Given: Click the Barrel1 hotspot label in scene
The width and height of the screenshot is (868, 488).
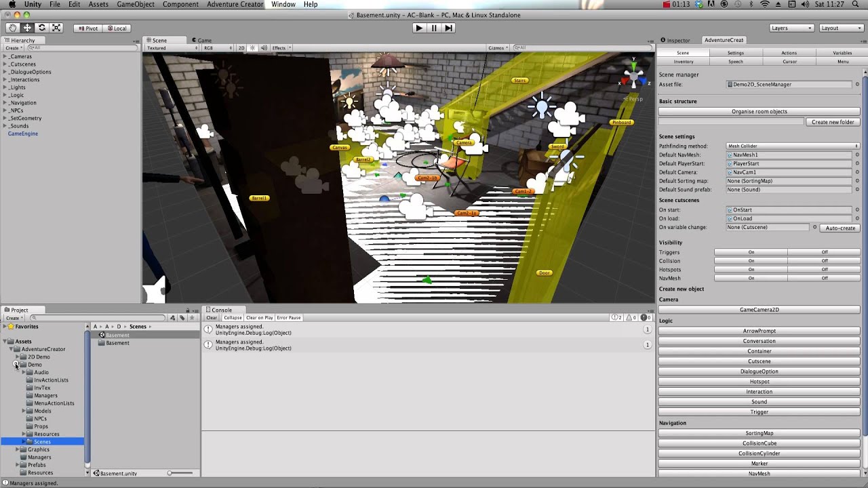Looking at the screenshot, I should coord(259,198).
